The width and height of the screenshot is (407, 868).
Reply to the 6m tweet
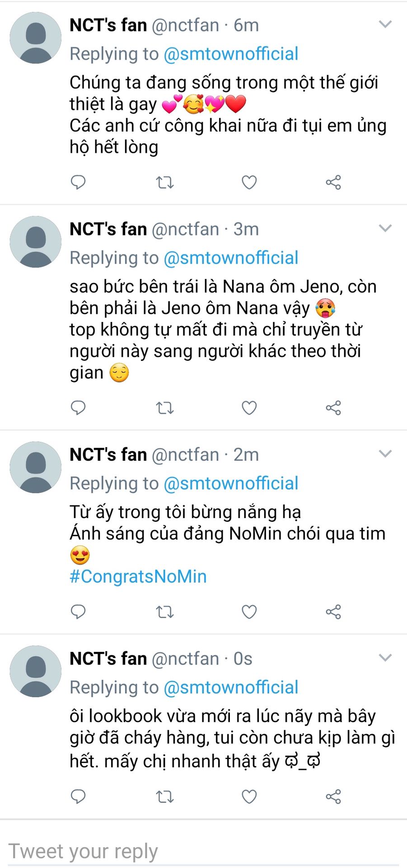pos(78,182)
